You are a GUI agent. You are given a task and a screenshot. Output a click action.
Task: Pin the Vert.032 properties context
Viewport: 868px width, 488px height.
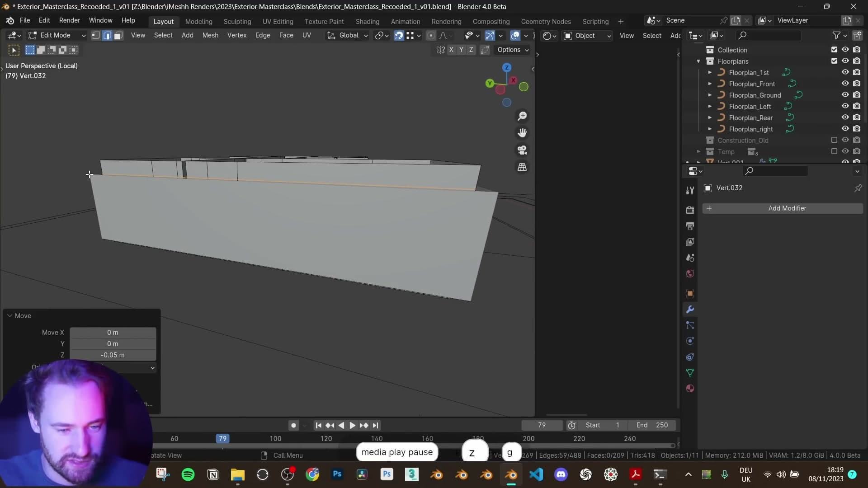coord(858,188)
